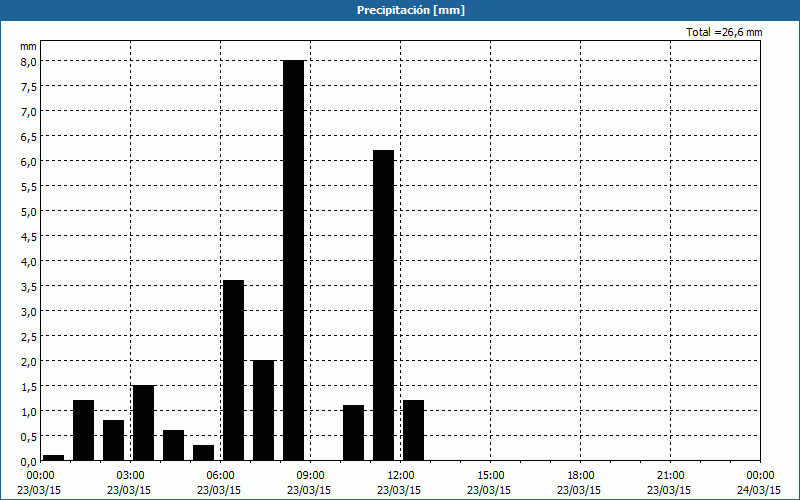Viewport: 800px width, 500px height.
Task: Select the 4,5 y-axis label
Action: (28, 236)
